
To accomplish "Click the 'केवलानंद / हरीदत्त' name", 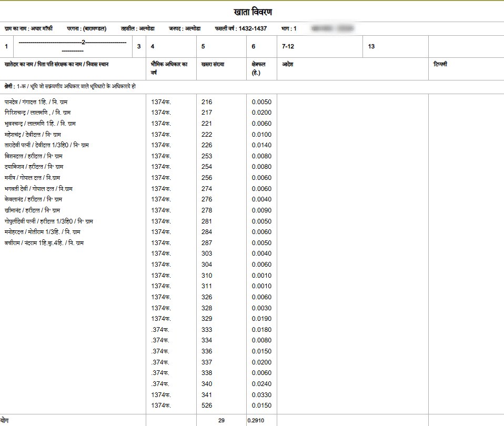I will [x=33, y=199].
